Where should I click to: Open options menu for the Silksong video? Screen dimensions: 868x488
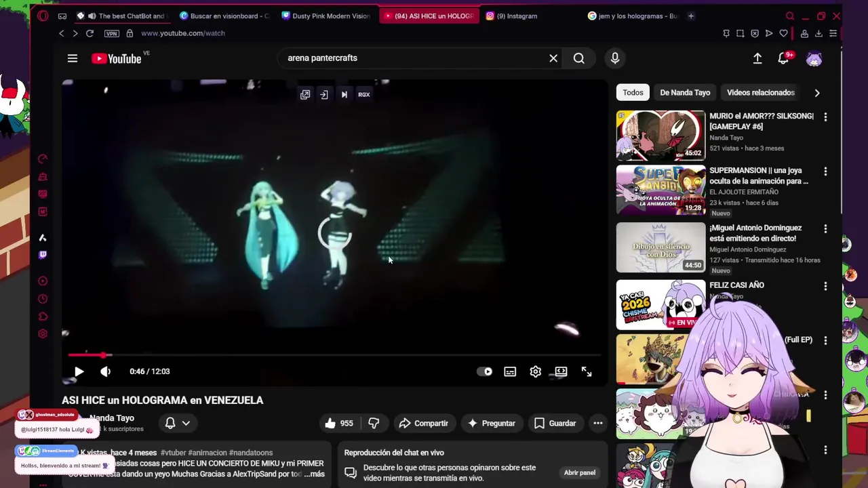(x=825, y=117)
